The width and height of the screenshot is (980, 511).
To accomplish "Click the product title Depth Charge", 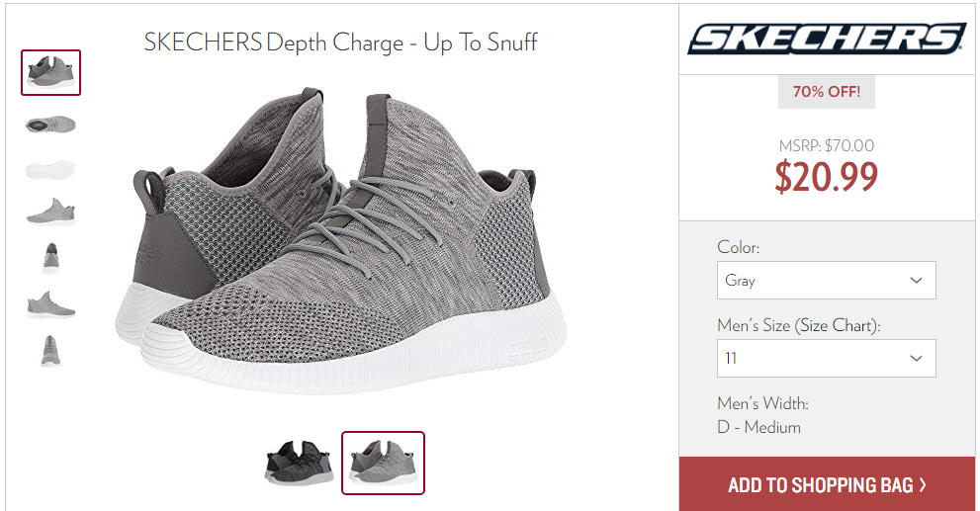I will (x=335, y=43).
